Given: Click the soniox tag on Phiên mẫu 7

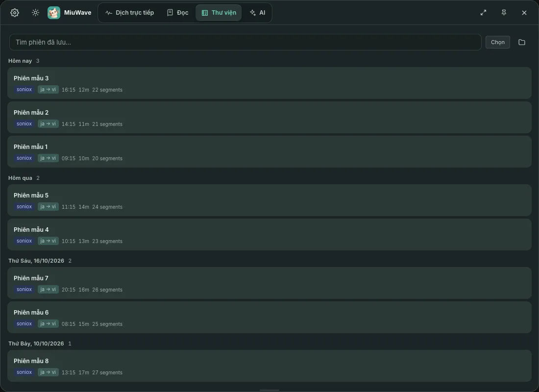Looking at the screenshot, I should [24, 290].
